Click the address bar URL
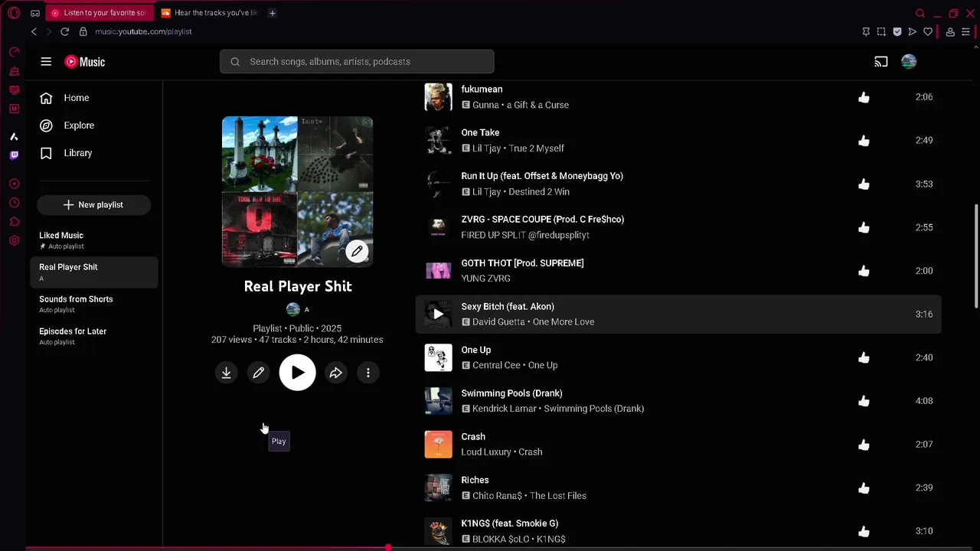The width and height of the screenshot is (980, 551). pyautogui.click(x=143, y=31)
